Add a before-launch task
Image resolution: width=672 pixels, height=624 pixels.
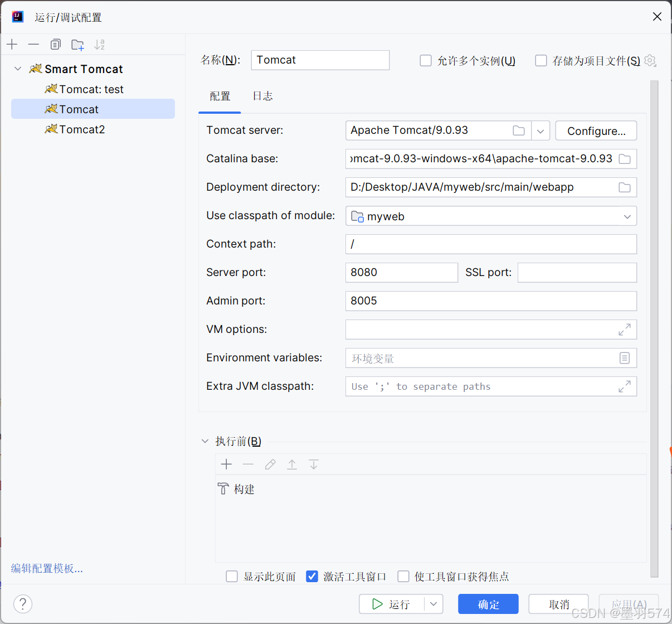pyautogui.click(x=226, y=464)
